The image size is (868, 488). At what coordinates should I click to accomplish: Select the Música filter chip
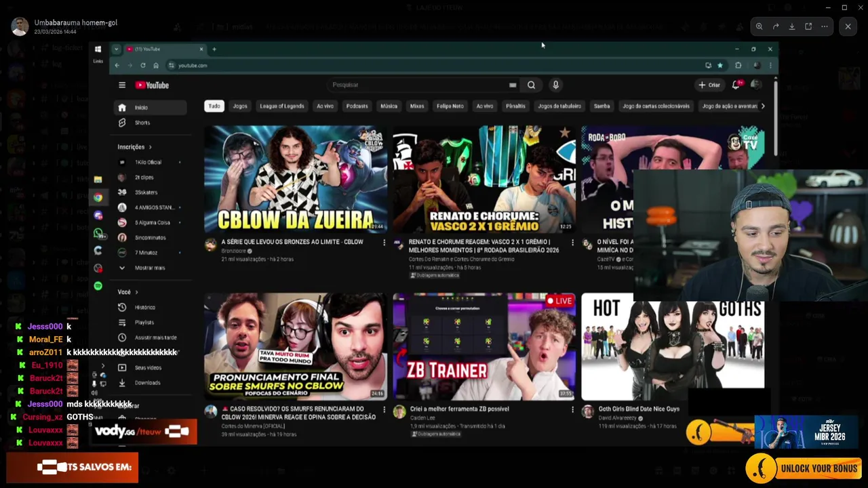pyautogui.click(x=389, y=106)
